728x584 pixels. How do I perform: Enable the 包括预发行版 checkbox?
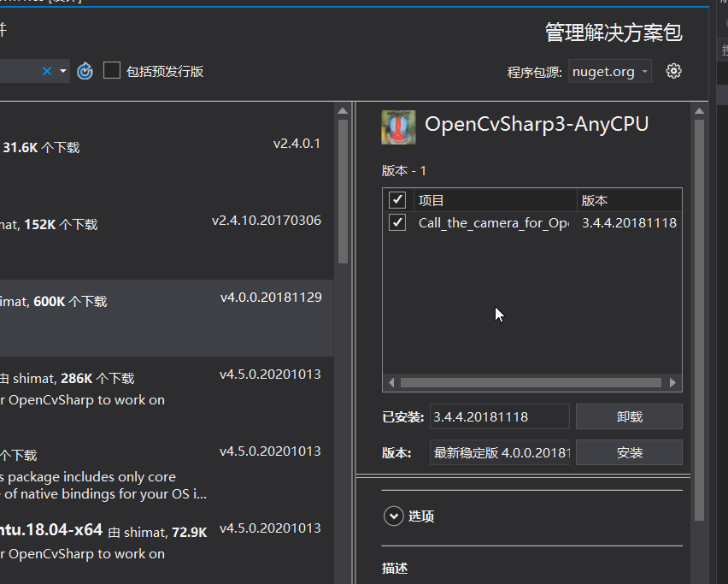coord(112,70)
